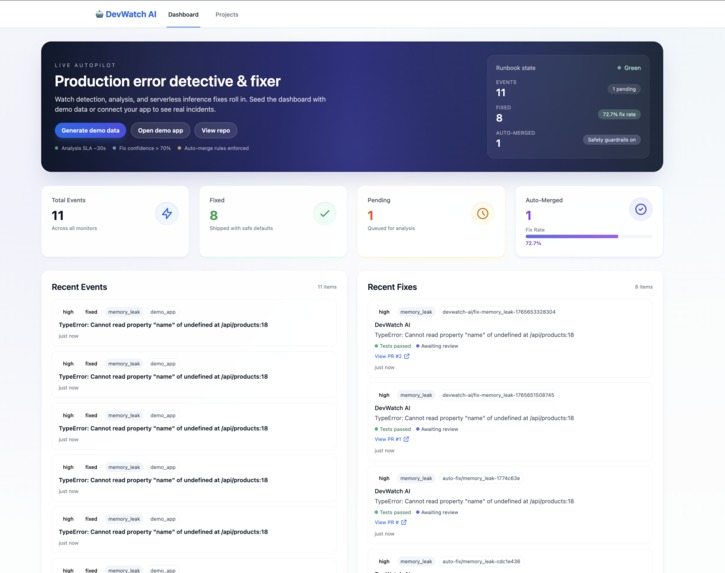
Task: Click the green 8 in the Fixed card
Action: [x=214, y=216]
